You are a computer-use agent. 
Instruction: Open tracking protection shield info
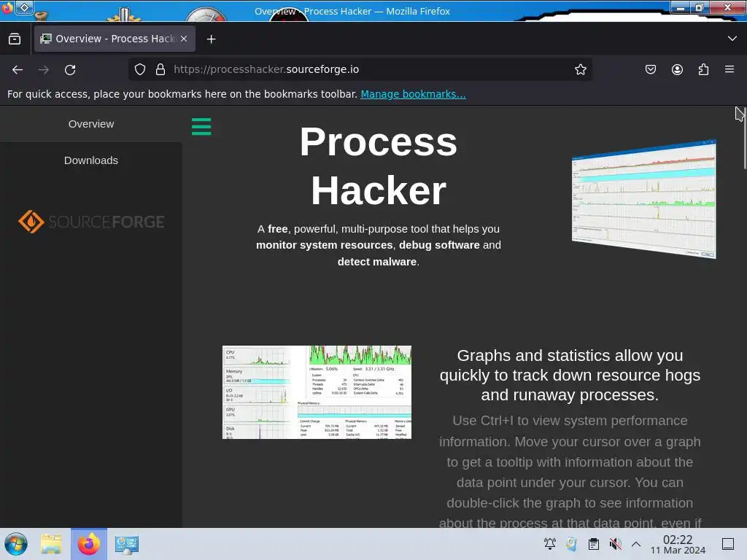click(140, 69)
